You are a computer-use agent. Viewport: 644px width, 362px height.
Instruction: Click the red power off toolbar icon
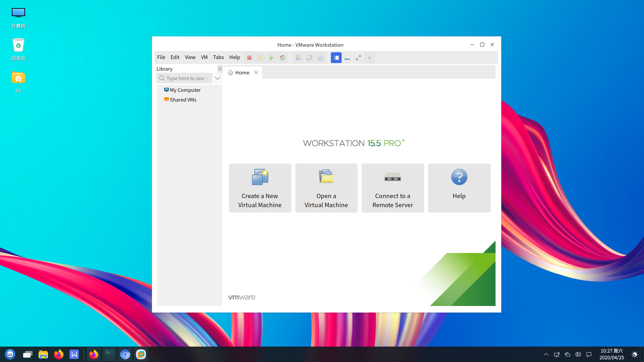[x=249, y=58]
